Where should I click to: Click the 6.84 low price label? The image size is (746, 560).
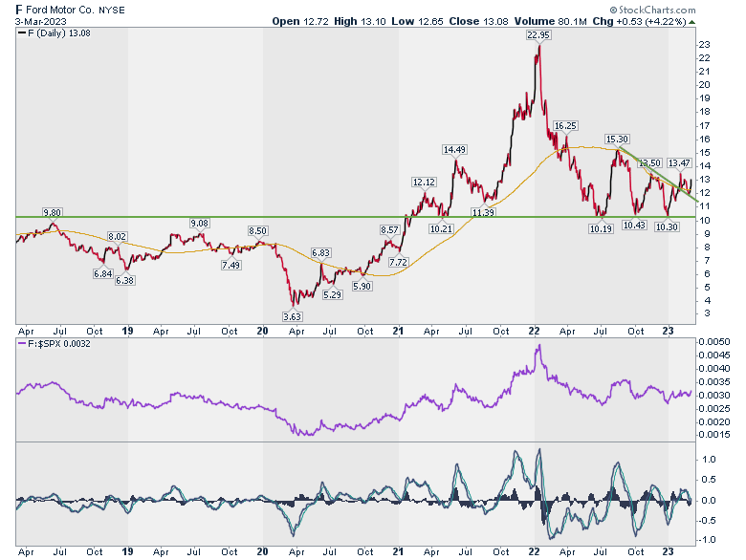(102, 274)
